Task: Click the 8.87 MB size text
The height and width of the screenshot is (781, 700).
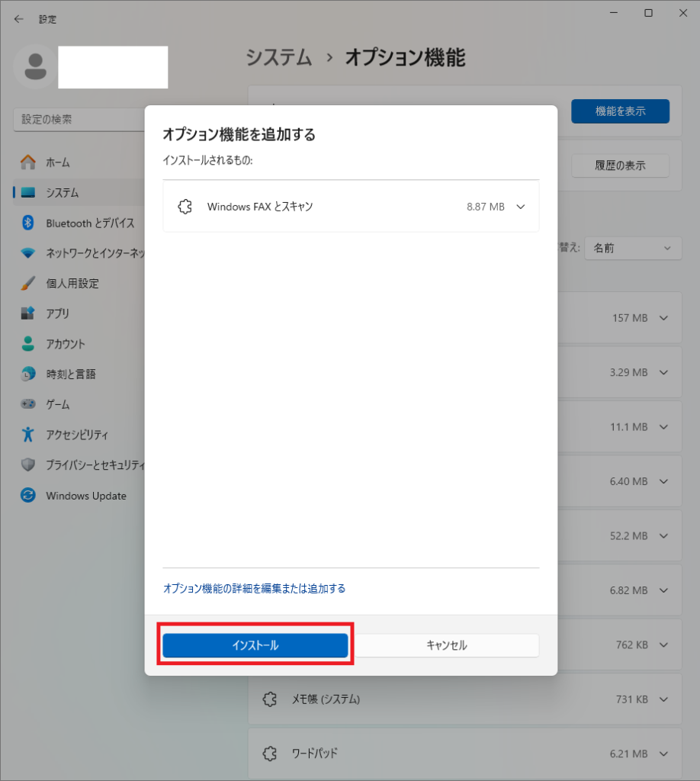Action: 486,207
